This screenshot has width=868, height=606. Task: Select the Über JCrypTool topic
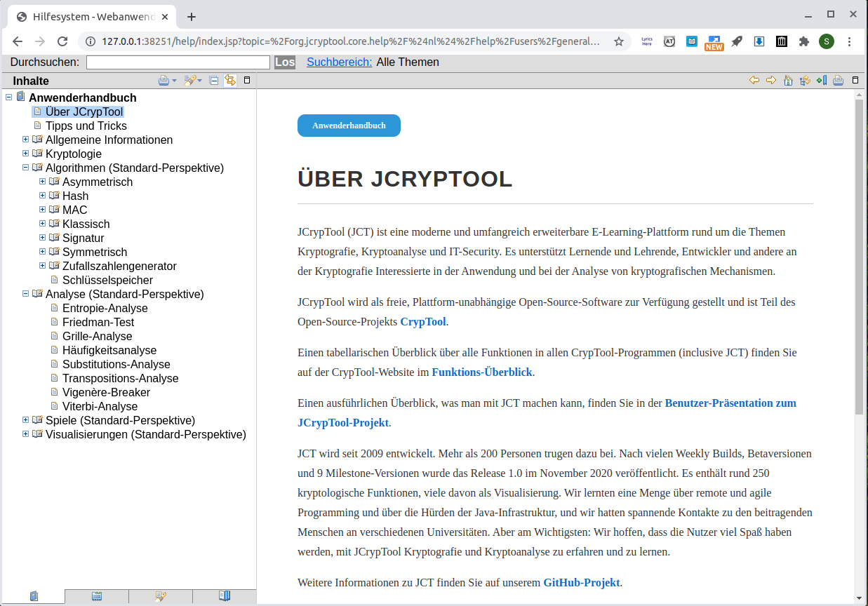84,112
